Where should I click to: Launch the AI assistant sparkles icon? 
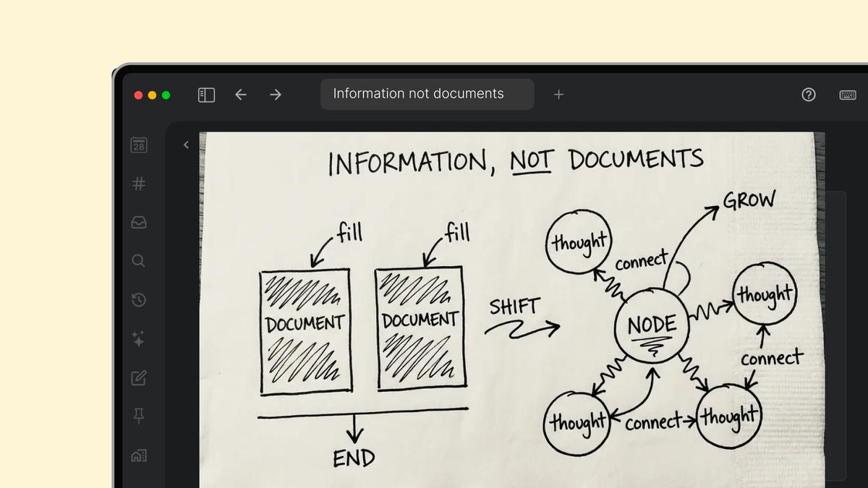[138, 339]
